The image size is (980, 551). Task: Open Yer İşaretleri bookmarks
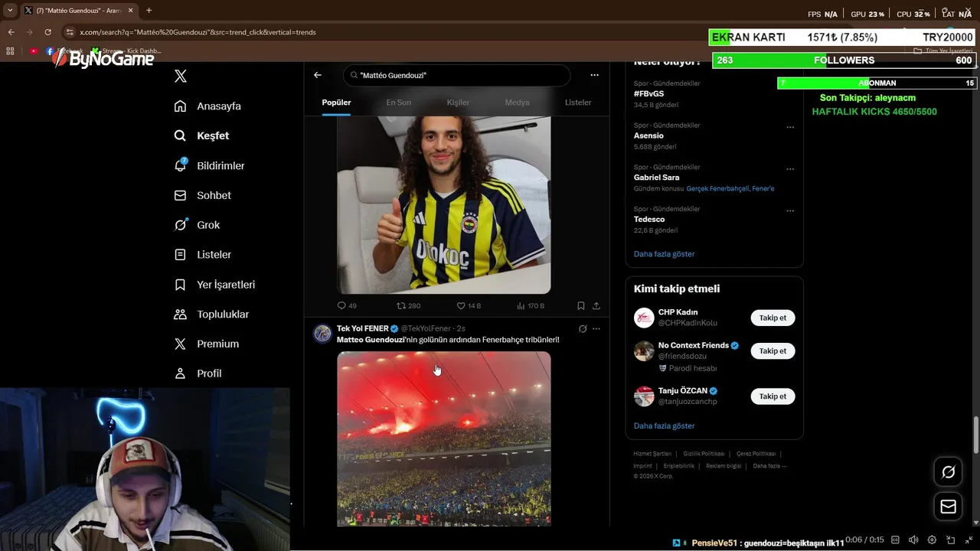point(214,285)
